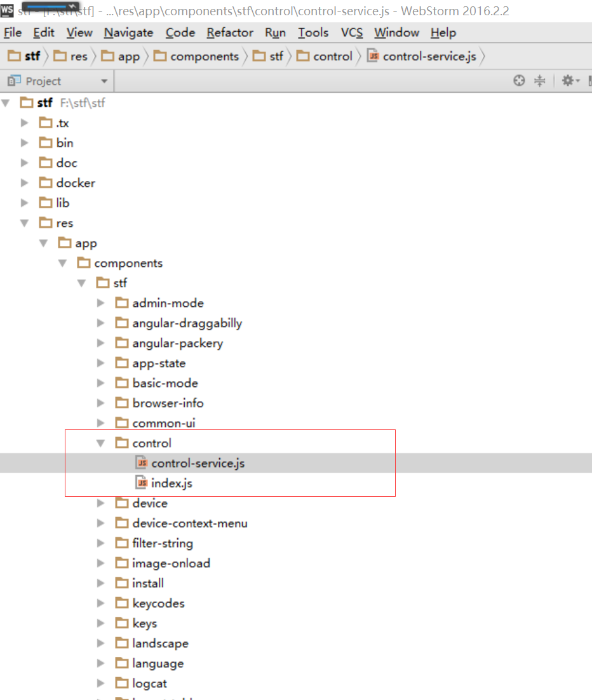The width and height of the screenshot is (592, 700).
Task: Open the Navigate menu
Action: (x=128, y=32)
